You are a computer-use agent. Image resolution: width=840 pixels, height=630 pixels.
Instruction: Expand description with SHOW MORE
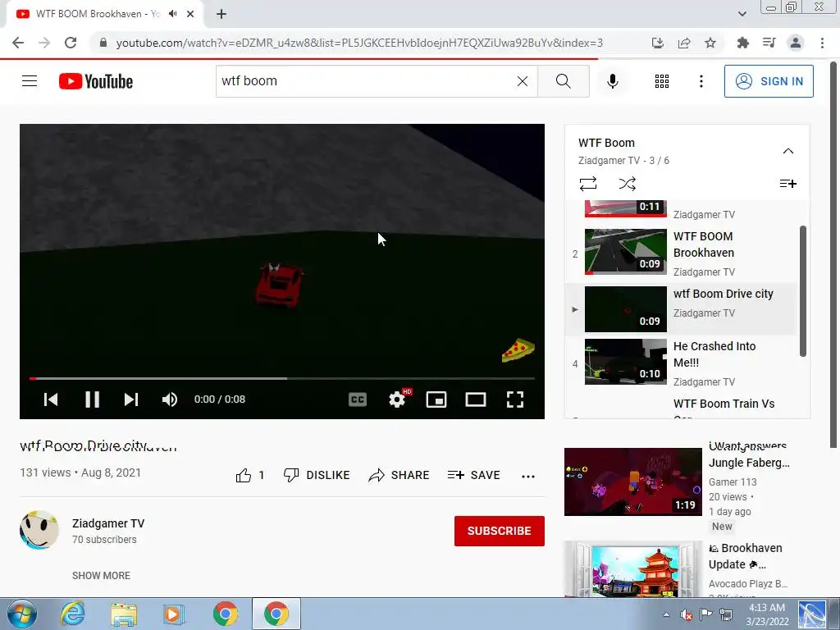pyautogui.click(x=101, y=575)
